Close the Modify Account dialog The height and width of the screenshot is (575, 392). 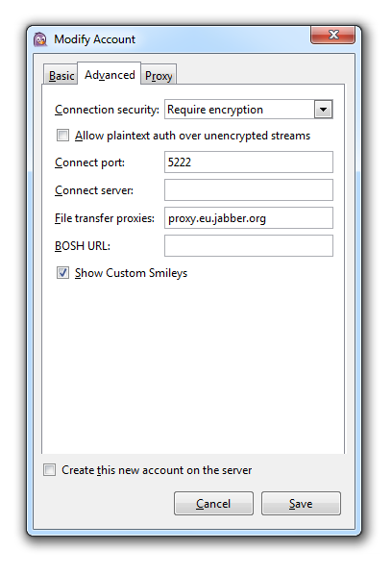[332, 35]
